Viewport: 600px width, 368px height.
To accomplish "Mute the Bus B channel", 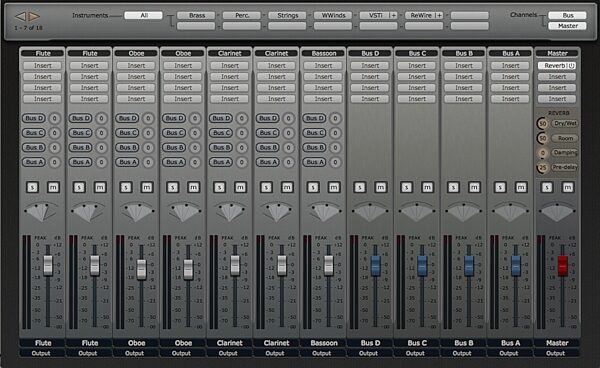I will (474, 187).
